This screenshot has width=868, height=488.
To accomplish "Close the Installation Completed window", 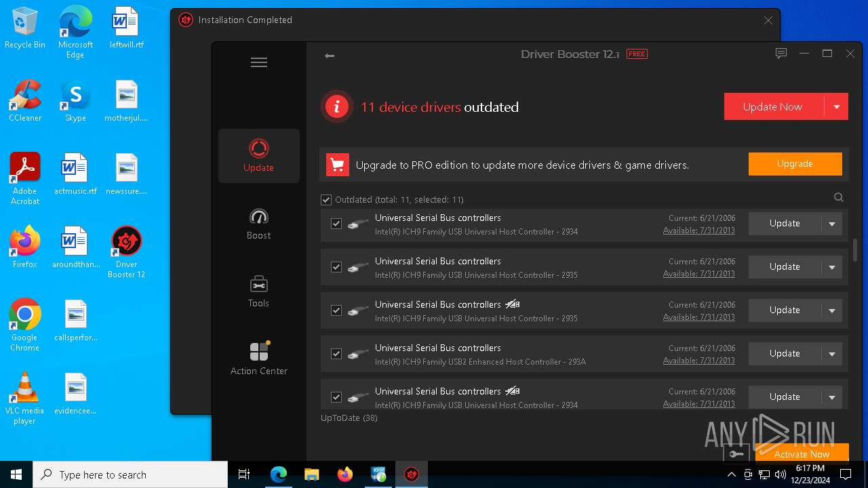I will pyautogui.click(x=768, y=20).
